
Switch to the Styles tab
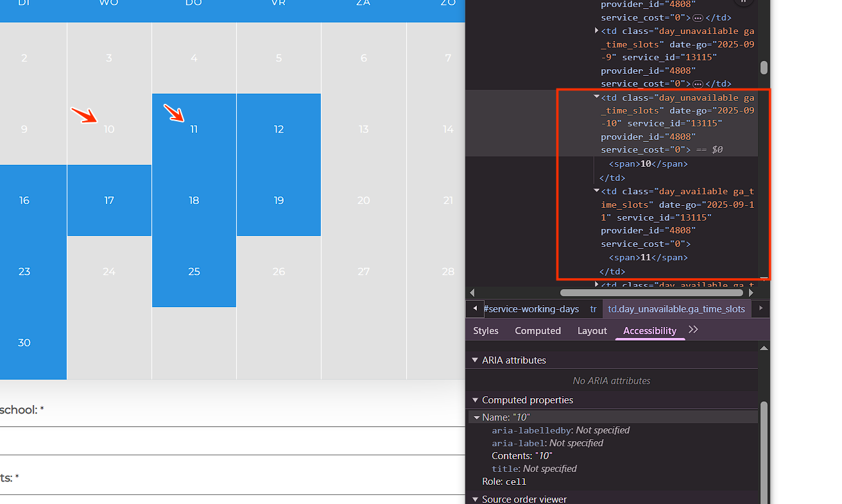(486, 331)
